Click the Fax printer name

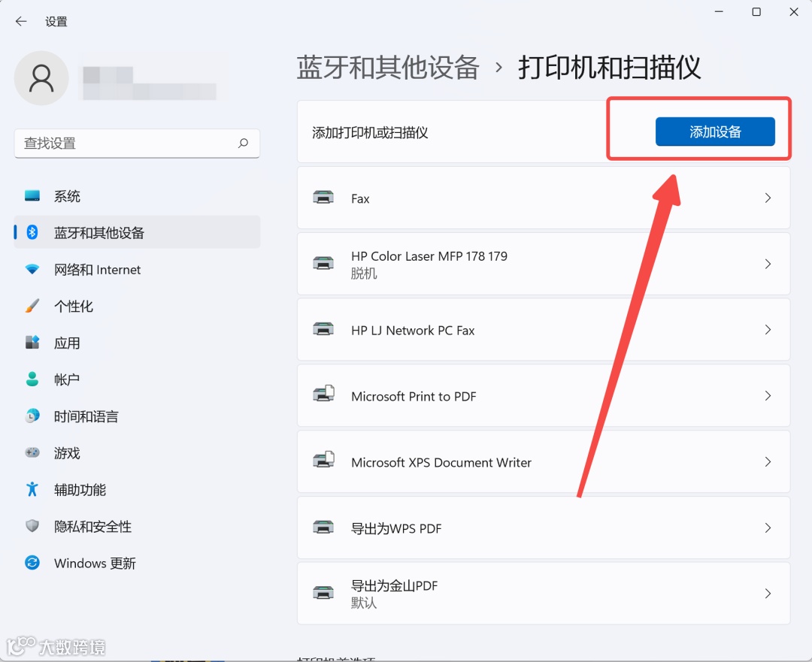pyautogui.click(x=360, y=199)
